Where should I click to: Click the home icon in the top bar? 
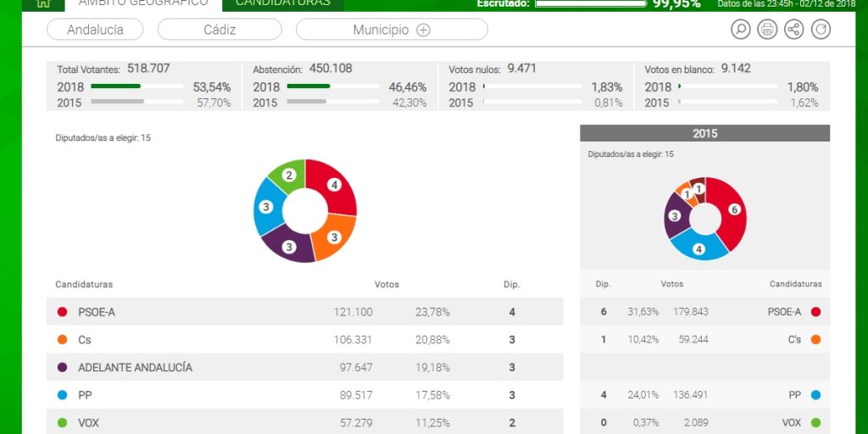pos(43,3)
